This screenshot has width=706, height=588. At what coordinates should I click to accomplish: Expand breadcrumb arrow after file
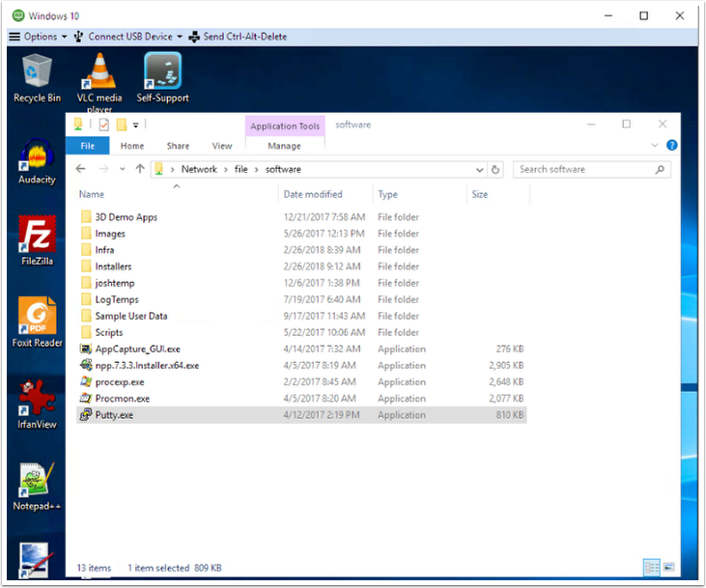click(x=256, y=169)
